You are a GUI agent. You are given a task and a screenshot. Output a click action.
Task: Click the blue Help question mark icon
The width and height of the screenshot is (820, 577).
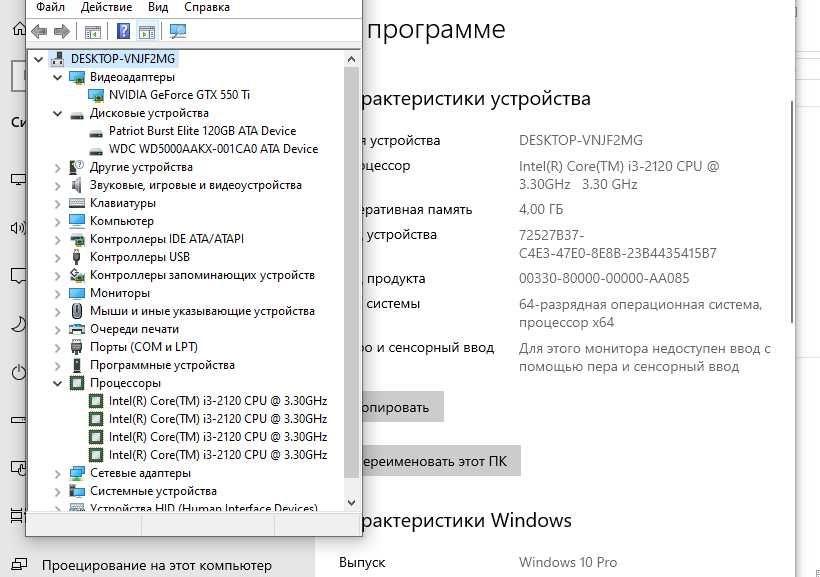pos(123,31)
